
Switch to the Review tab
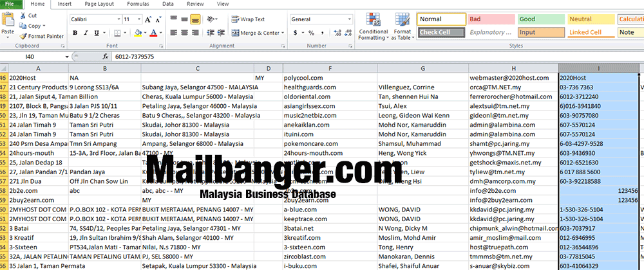195,4
